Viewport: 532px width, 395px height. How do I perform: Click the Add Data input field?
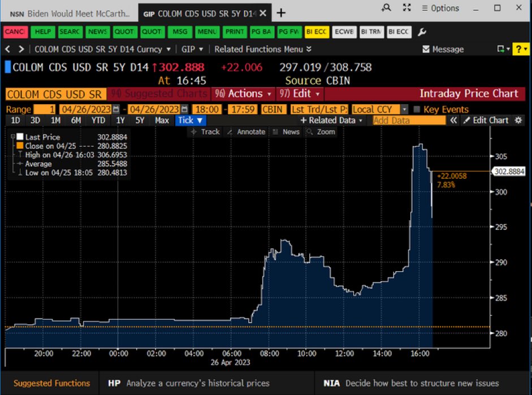point(409,120)
